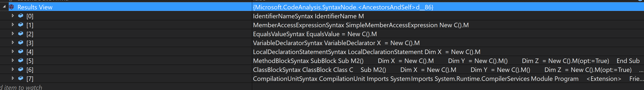
Task: Click the VariableDeclaratorSyntax value
Action: pos(336,43)
